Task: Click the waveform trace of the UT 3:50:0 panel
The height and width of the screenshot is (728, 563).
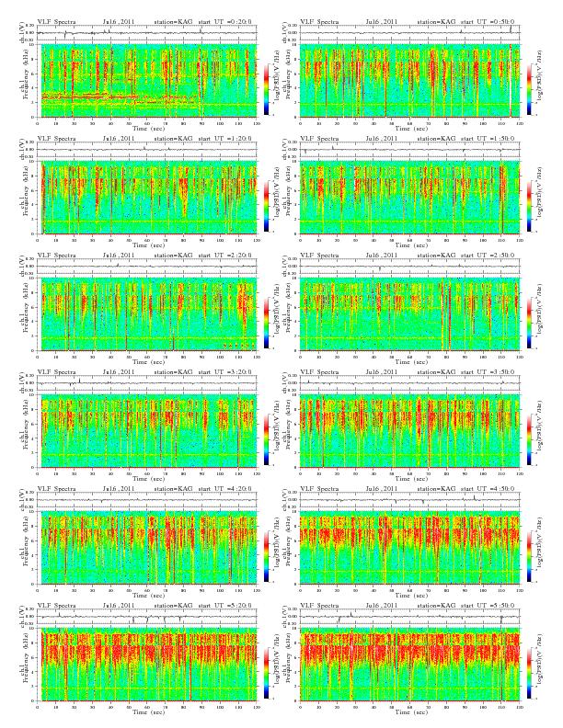Action: (409, 383)
